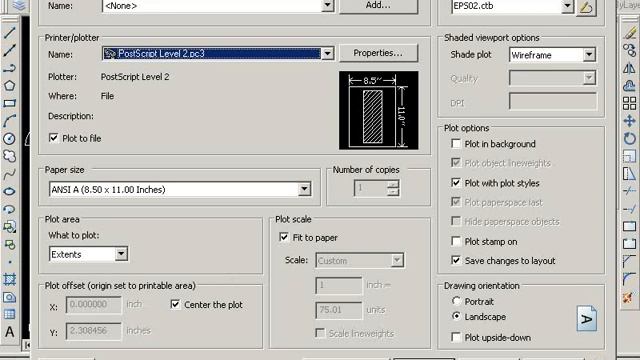
Task: Select the Copy Object tool
Action: point(630,50)
